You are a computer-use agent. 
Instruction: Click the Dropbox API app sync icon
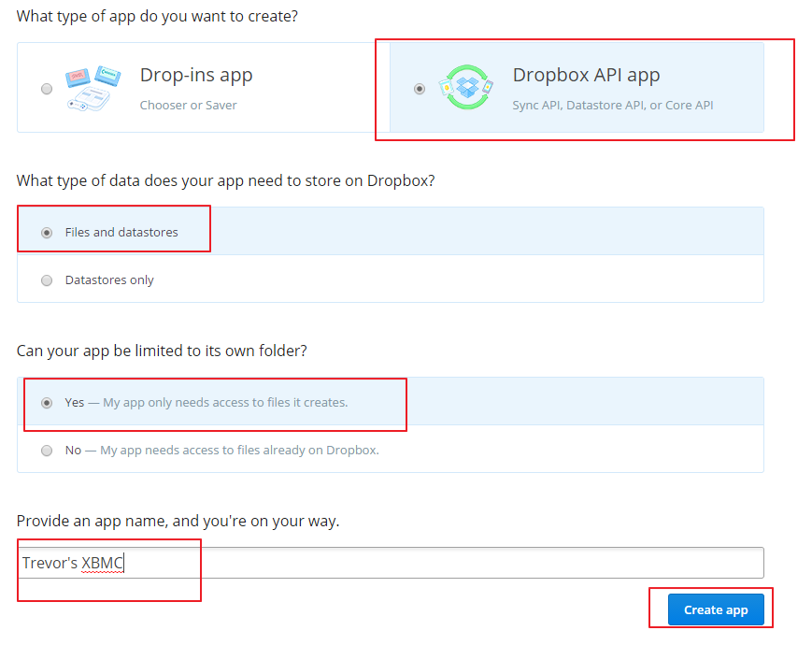pos(466,87)
